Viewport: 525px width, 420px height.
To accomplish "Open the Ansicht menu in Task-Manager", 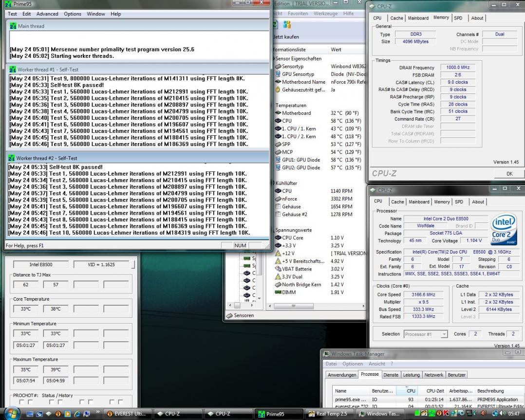I will 376,364.
